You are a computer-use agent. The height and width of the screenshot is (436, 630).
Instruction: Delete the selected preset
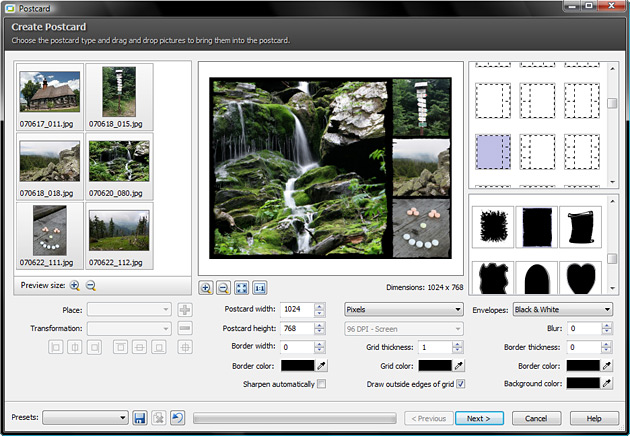click(x=159, y=418)
